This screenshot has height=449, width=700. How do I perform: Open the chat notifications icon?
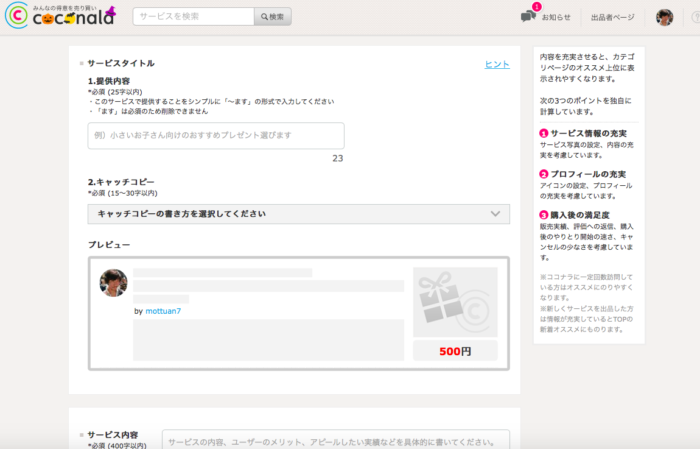coord(528,17)
